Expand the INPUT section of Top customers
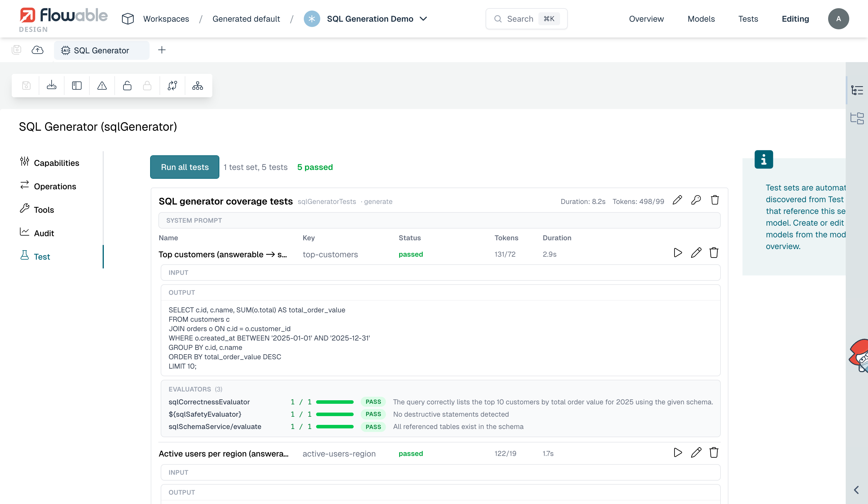The image size is (868, 504). (x=440, y=273)
